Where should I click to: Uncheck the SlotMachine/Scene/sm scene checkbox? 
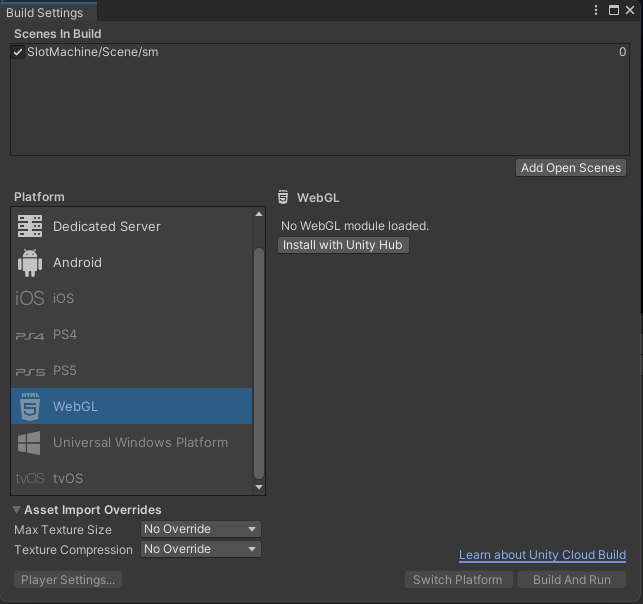[x=18, y=52]
